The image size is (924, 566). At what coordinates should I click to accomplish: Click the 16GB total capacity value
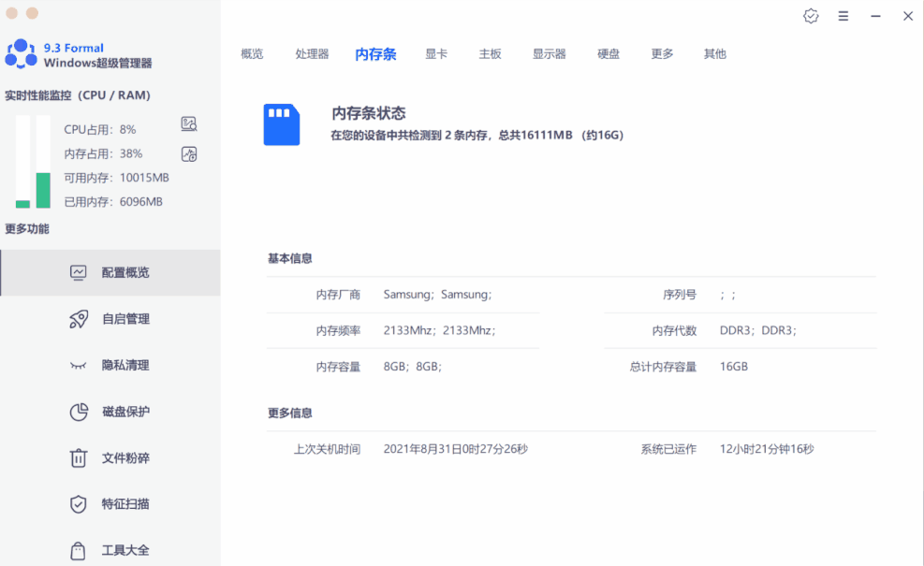(734, 367)
